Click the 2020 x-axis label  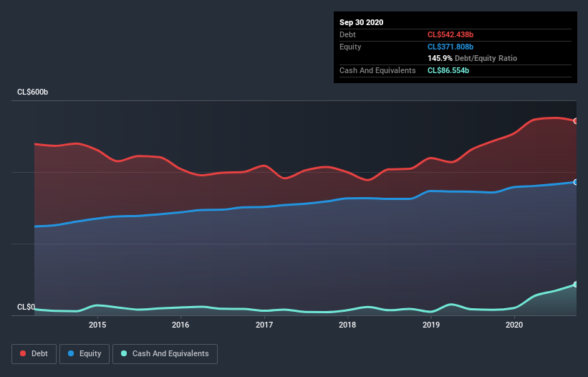514,325
